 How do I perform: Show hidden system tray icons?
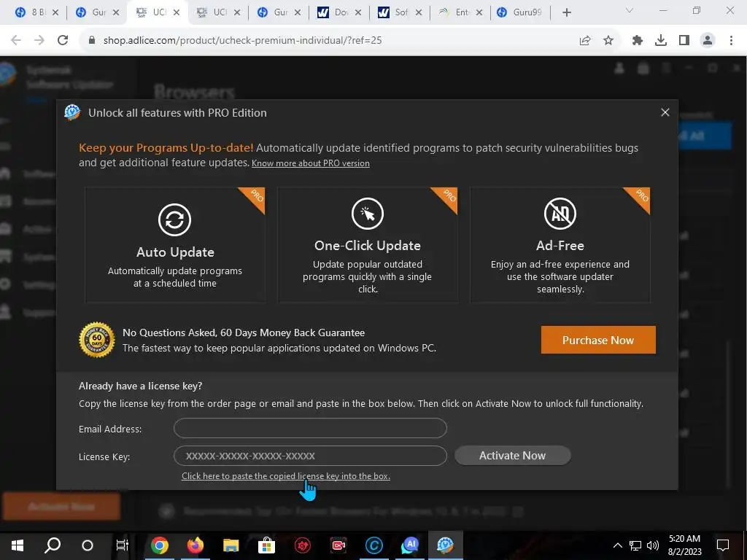pos(617,545)
